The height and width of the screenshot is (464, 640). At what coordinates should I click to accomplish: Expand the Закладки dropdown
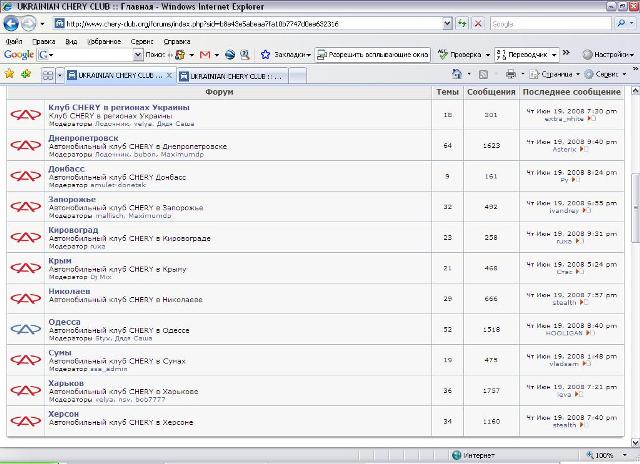[x=309, y=55]
